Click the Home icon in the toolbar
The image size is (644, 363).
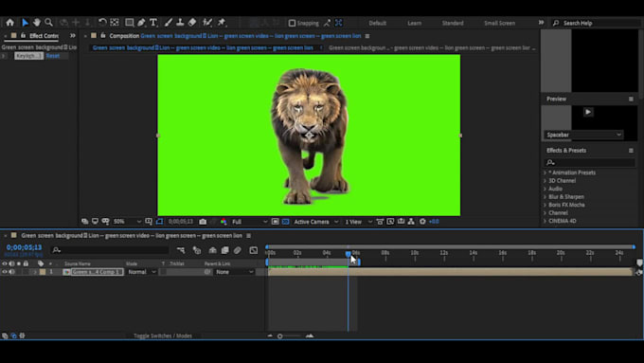(9, 23)
